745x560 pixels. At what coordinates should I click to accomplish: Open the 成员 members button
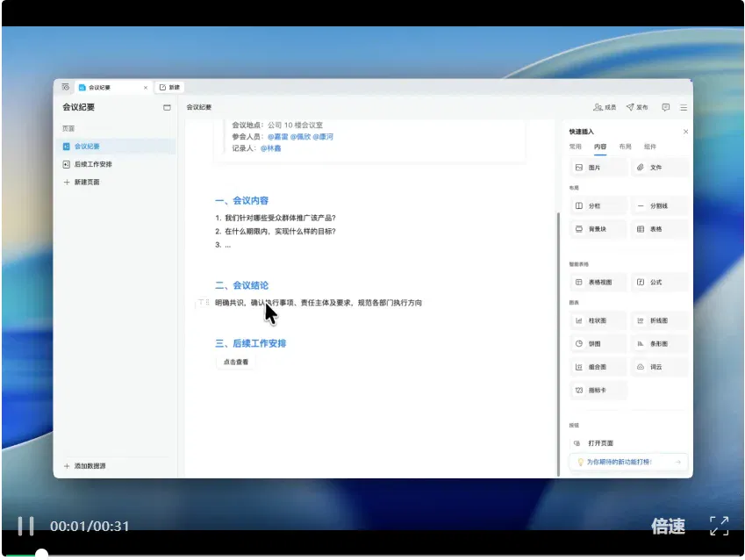tap(605, 107)
